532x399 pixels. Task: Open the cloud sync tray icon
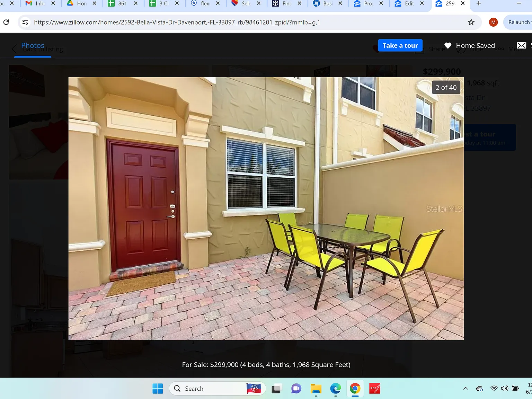pyautogui.click(x=480, y=389)
